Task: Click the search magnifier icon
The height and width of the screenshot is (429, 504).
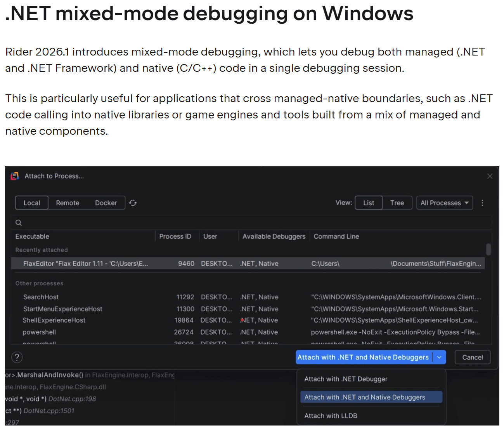Action: click(18, 222)
